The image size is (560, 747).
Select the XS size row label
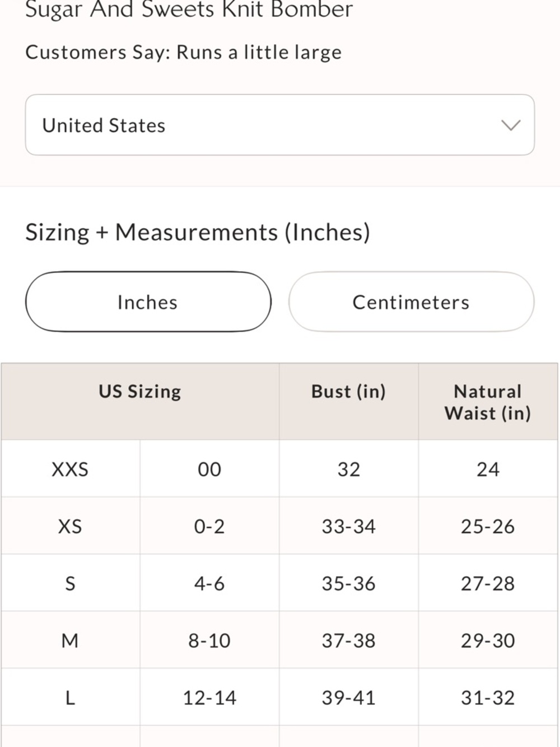coord(70,526)
